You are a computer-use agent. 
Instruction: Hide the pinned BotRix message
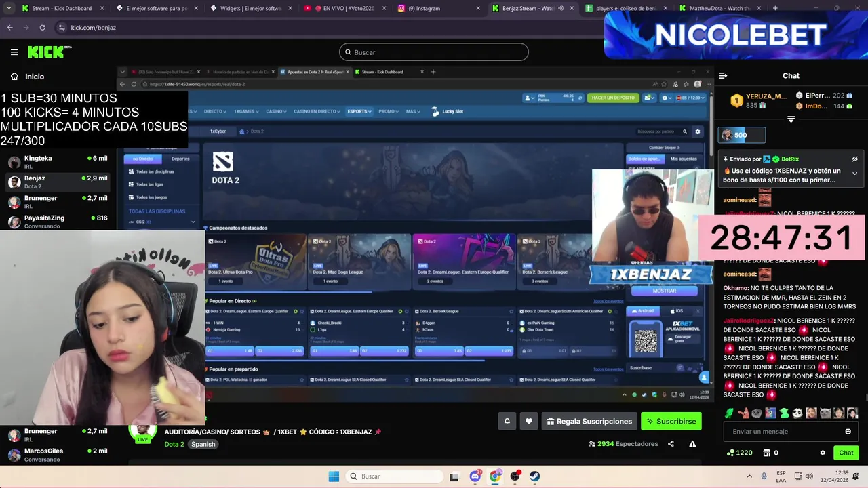[x=854, y=159]
